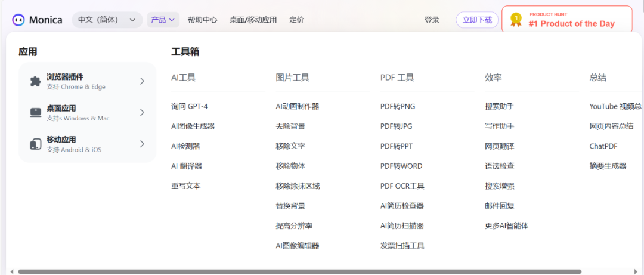The width and height of the screenshot is (644, 275).
Task: Select 替换背景 image tool
Action: [290, 206]
